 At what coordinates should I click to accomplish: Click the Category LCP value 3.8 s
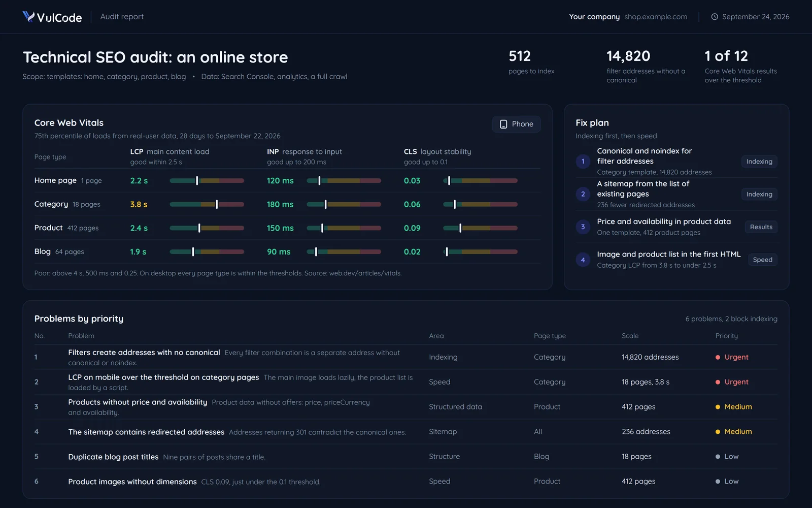tap(139, 204)
